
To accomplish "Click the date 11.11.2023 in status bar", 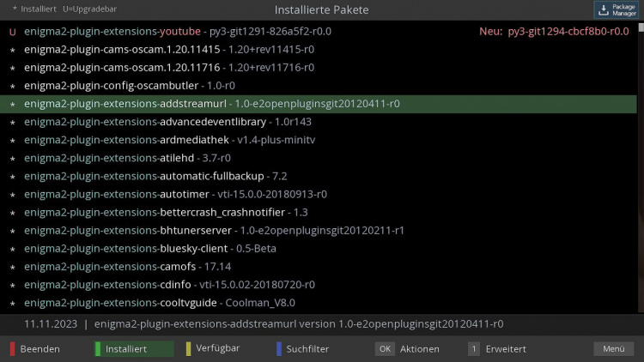I will 51,324.
